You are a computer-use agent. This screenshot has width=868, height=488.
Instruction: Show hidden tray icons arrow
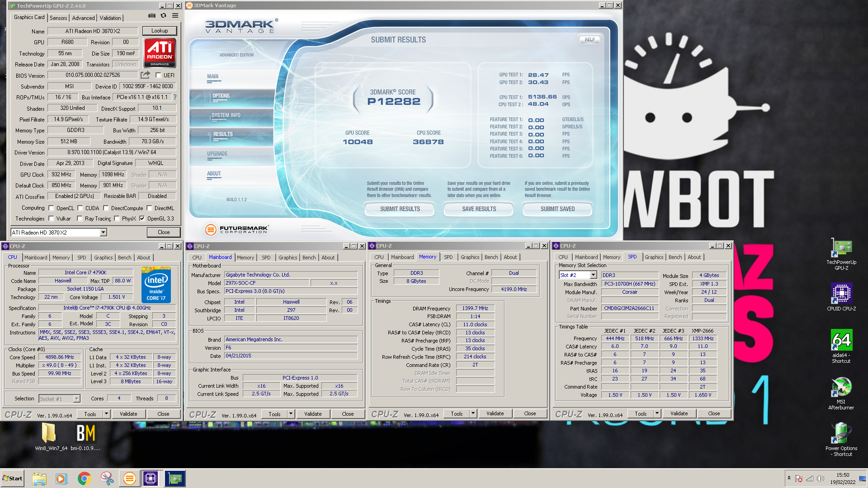point(789,478)
